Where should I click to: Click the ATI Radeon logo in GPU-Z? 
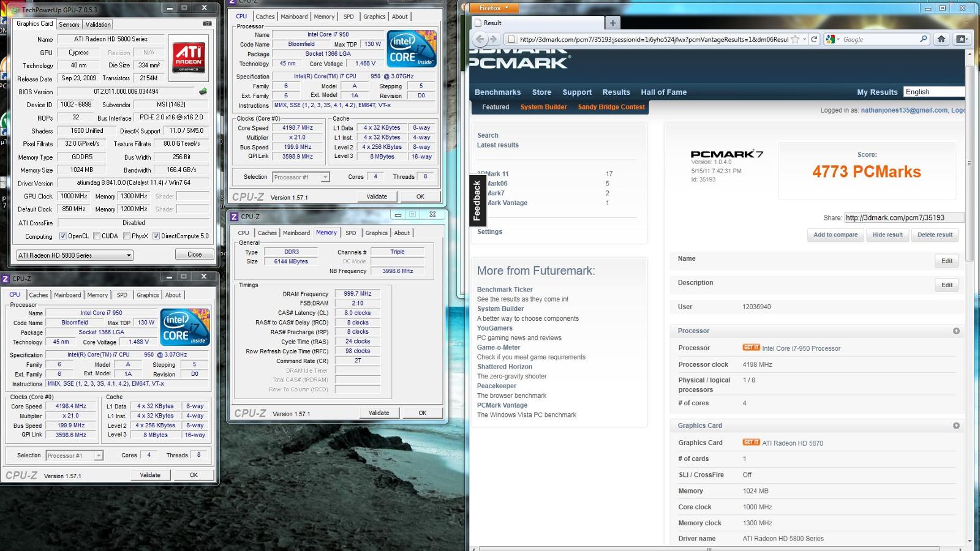tap(189, 58)
